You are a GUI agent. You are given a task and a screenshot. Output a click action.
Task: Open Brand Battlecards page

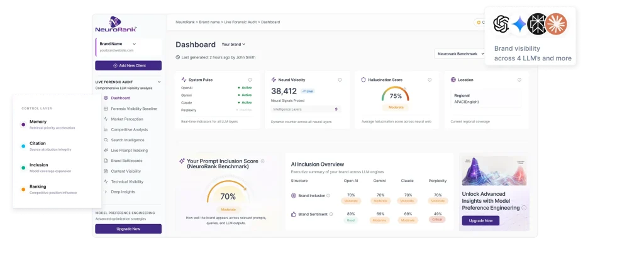click(126, 161)
